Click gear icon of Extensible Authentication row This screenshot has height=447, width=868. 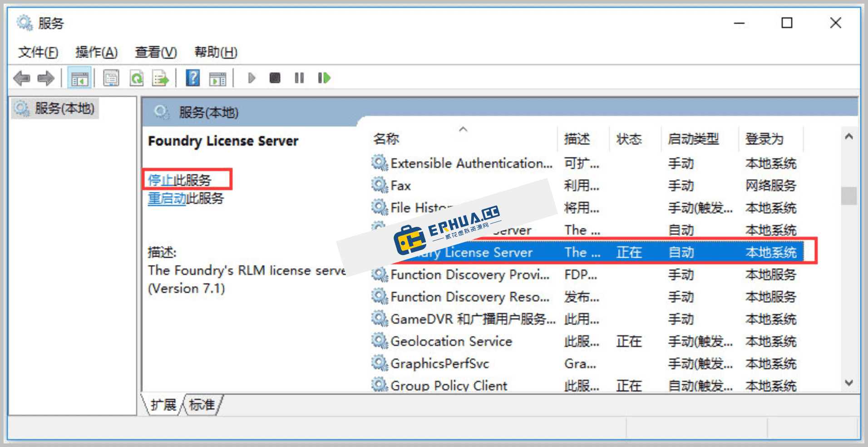click(x=380, y=162)
